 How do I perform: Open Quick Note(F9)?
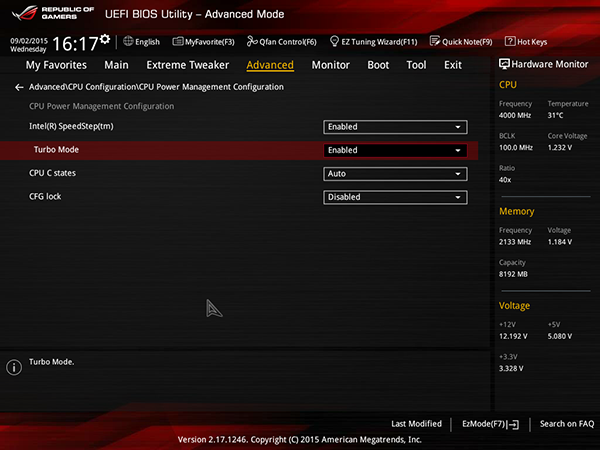tap(461, 41)
